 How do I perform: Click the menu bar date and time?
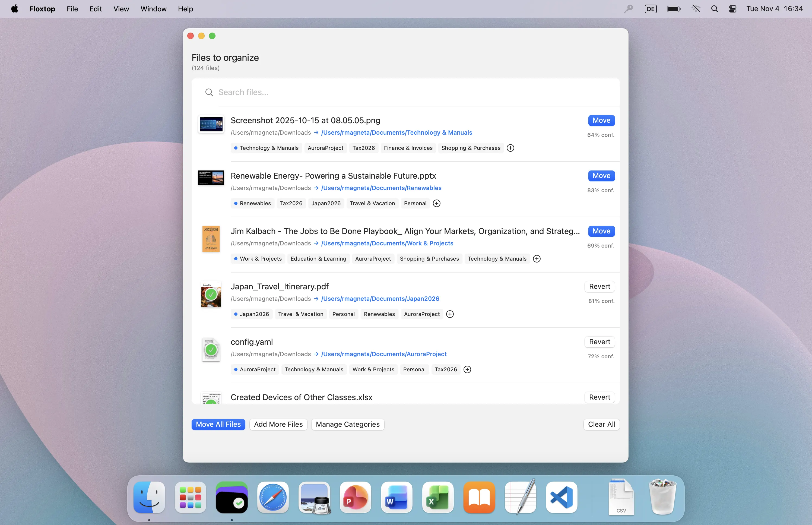774,9
